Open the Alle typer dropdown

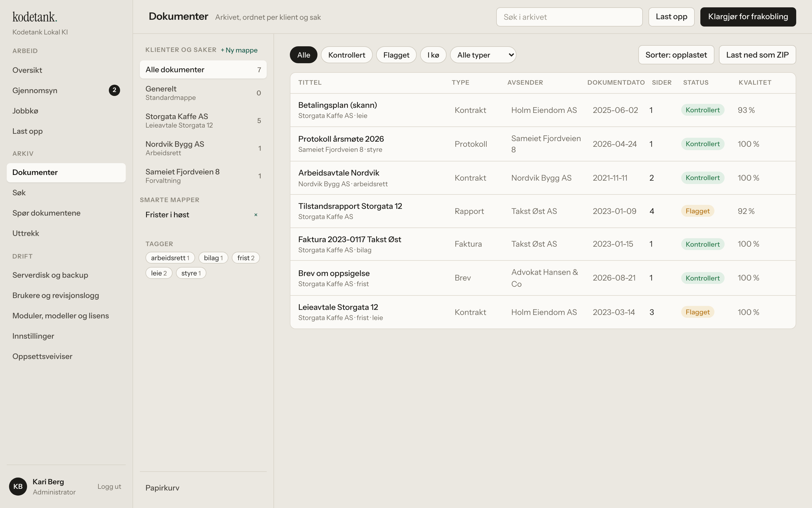pos(483,55)
